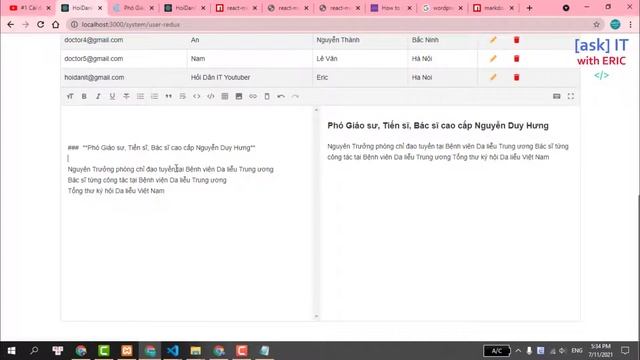640x360 pixels.
Task: Open a new browser tab
Action: tap(529, 8)
